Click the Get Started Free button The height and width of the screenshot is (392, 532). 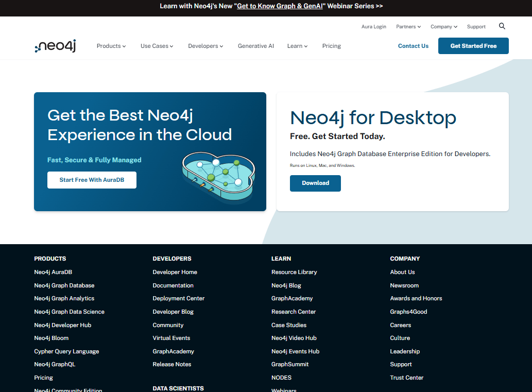473,46
